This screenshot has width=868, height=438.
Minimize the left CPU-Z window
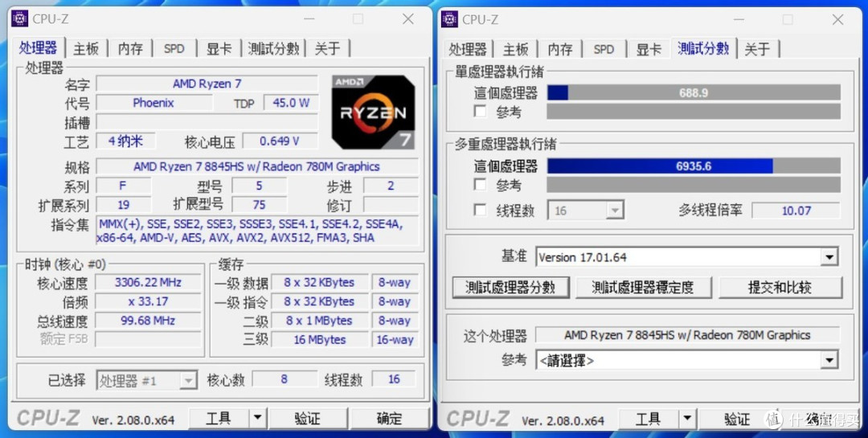pyautogui.click(x=309, y=18)
